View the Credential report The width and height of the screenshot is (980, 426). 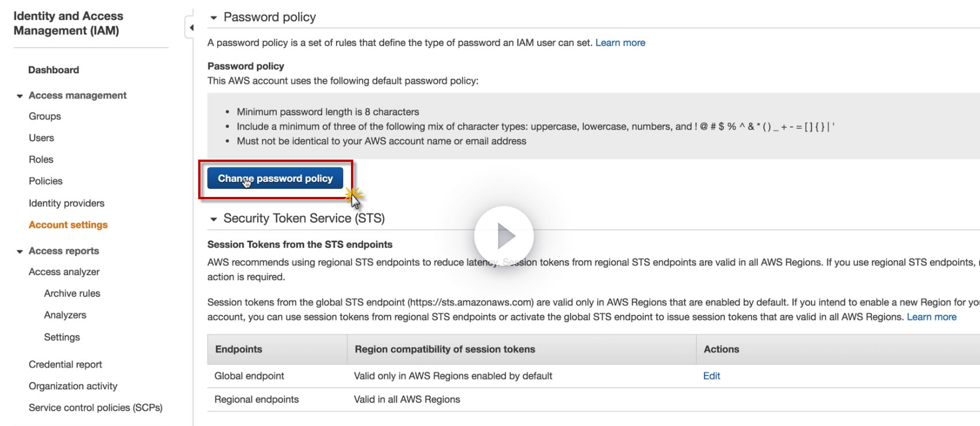coord(65,365)
